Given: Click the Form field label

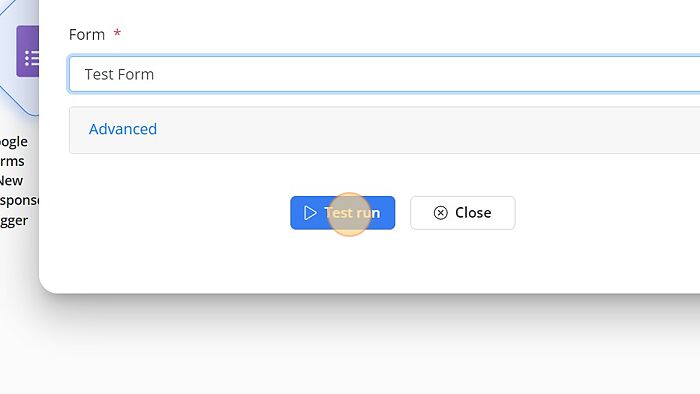Looking at the screenshot, I should click(87, 34).
